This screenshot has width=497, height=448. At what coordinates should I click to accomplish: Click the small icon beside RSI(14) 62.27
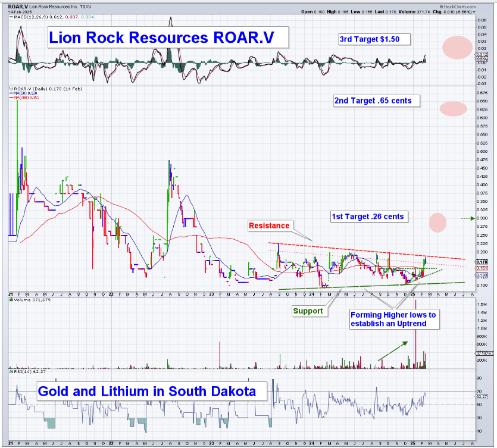[x=11, y=371]
